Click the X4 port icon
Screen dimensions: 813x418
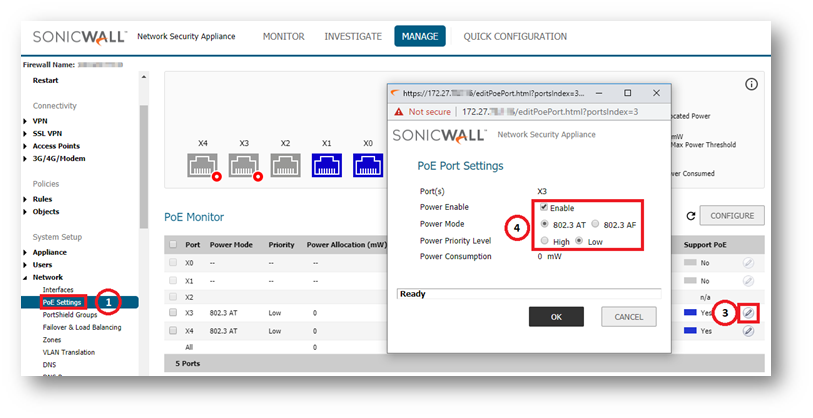pyautogui.click(x=203, y=166)
